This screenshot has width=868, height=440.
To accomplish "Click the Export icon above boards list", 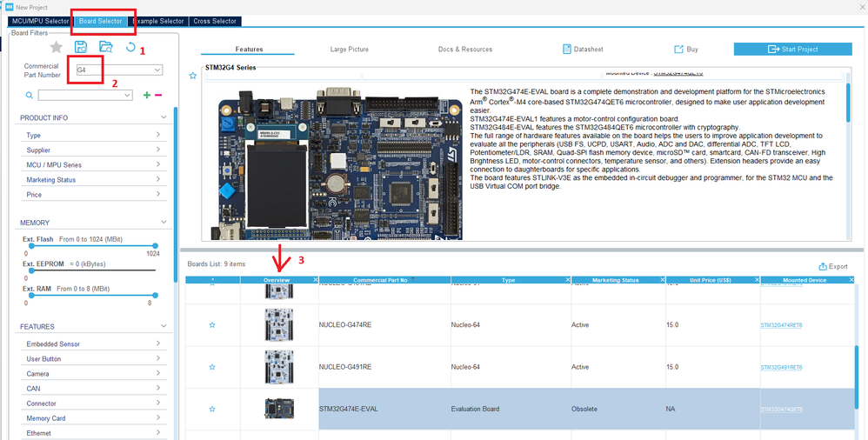I will point(823,266).
